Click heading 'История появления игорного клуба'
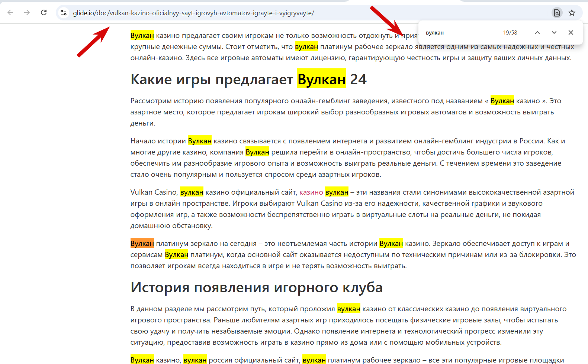The width and height of the screenshot is (588, 364). 257,287
